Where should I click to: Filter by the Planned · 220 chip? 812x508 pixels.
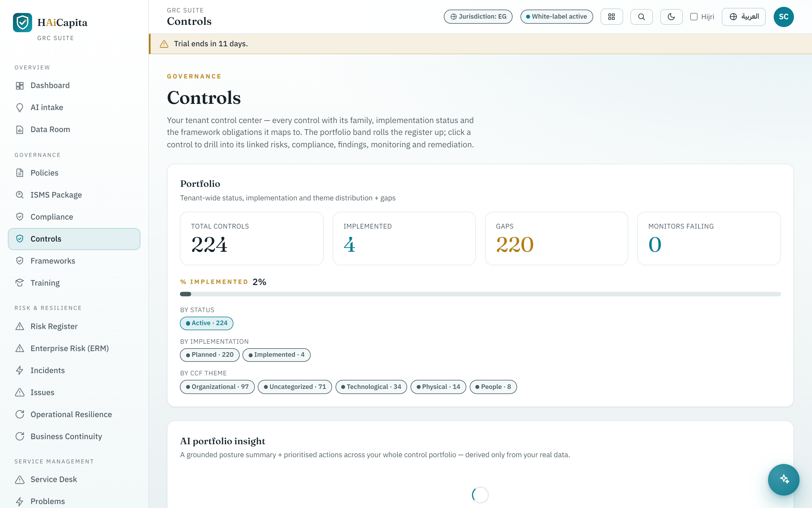click(210, 355)
